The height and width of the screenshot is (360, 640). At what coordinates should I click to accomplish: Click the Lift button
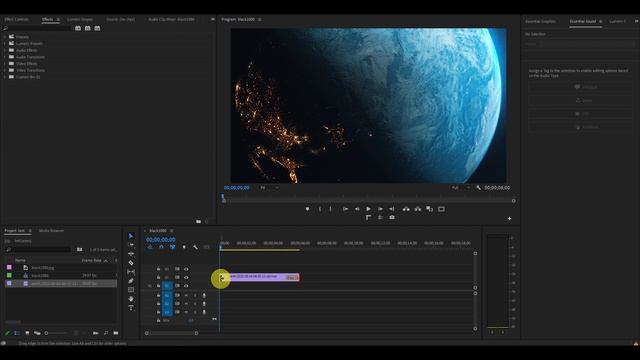tap(406, 209)
